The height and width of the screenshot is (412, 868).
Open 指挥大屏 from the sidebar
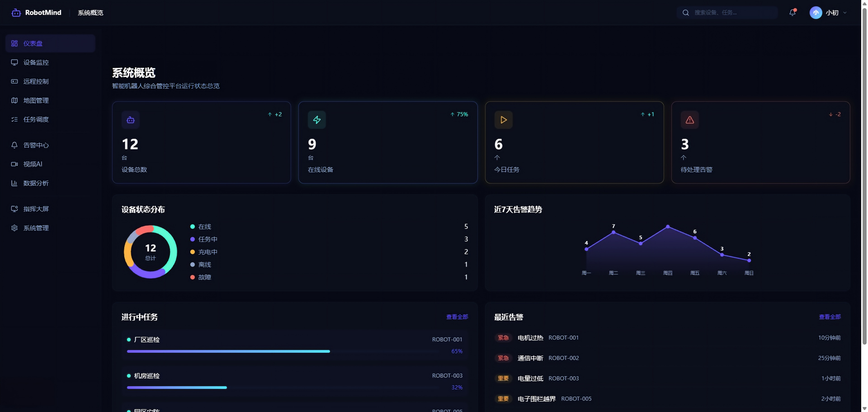(x=50, y=209)
